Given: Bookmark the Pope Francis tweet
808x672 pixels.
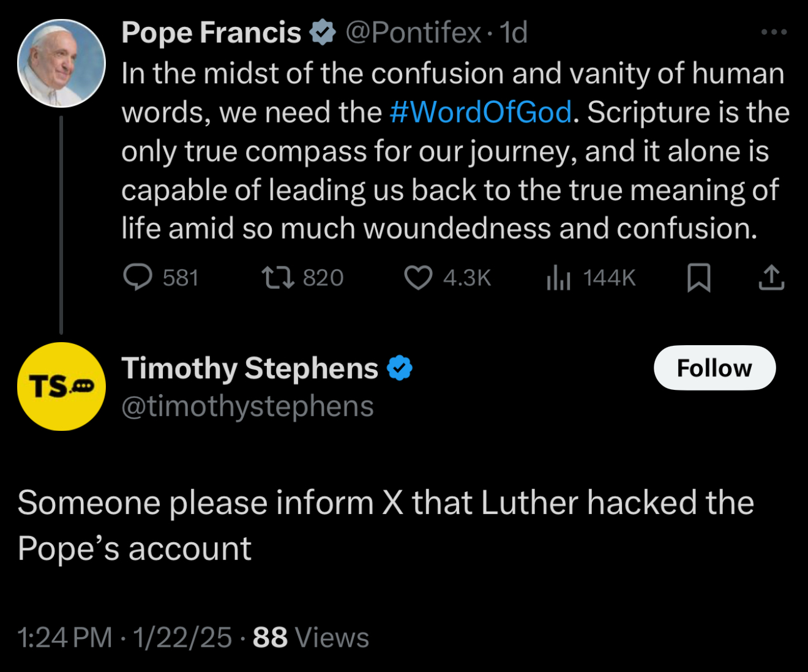Looking at the screenshot, I should pos(698,278).
